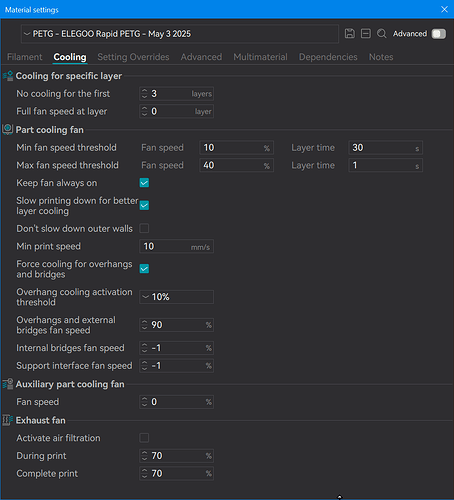Open the settings search magnifier icon
This screenshot has height=500, width=454.
click(382, 34)
